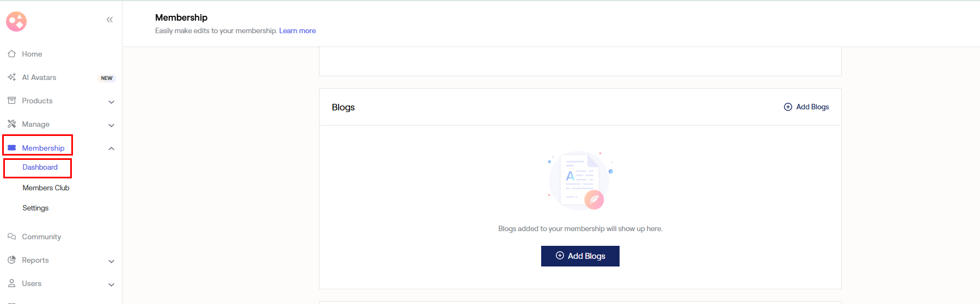Click the app logo icon
Viewport: 980px width, 304px height.
[16, 21]
